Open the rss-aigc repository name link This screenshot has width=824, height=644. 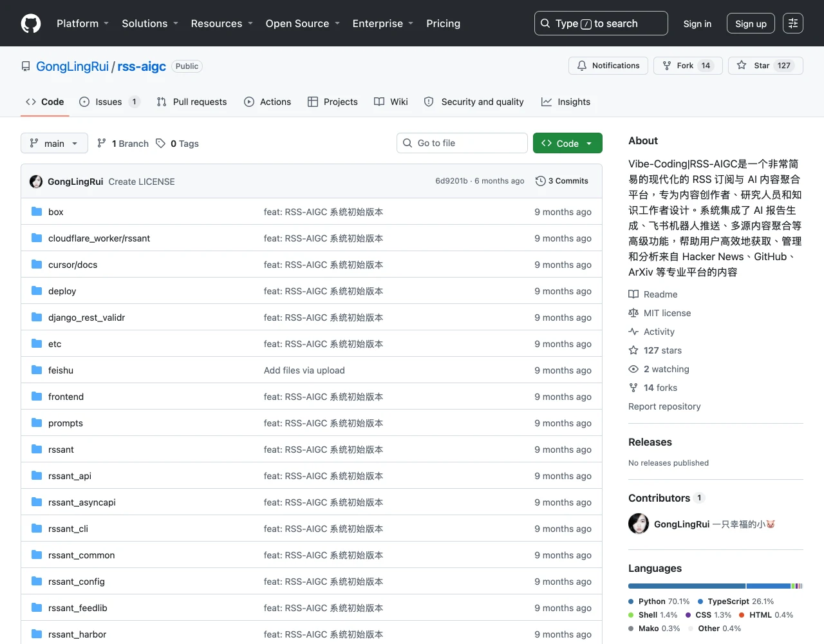tap(142, 66)
